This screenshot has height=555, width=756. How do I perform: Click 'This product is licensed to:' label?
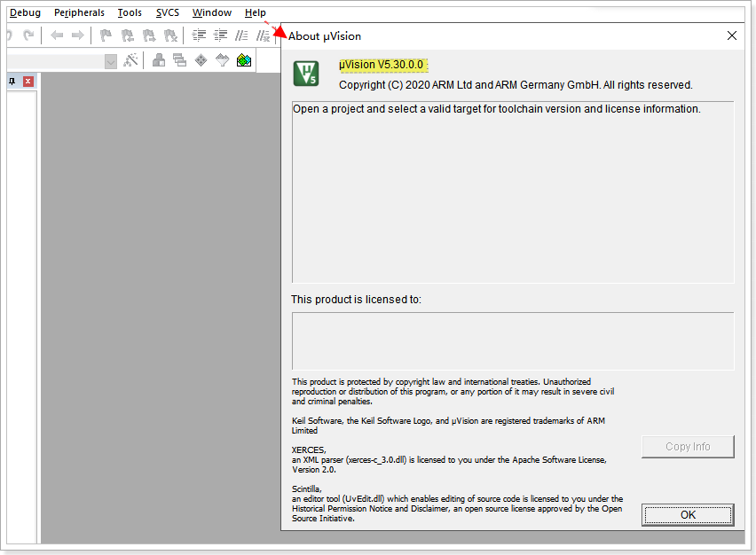tap(356, 300)
